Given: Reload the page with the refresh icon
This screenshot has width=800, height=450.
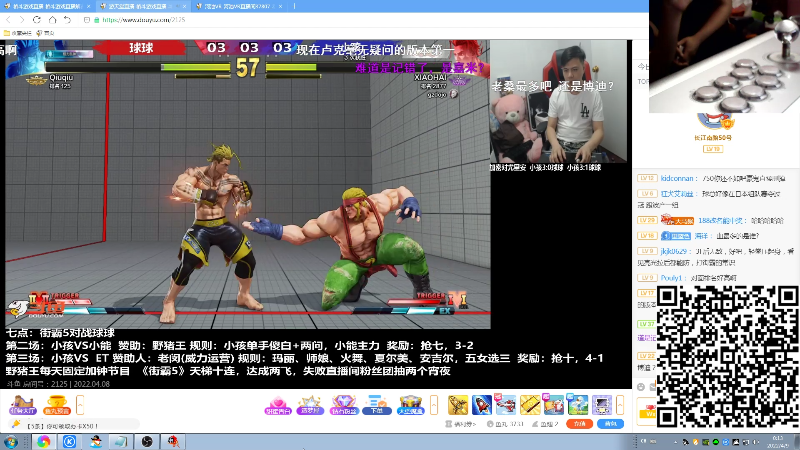Looking at the screenshot, I should (x=37, y=19).
